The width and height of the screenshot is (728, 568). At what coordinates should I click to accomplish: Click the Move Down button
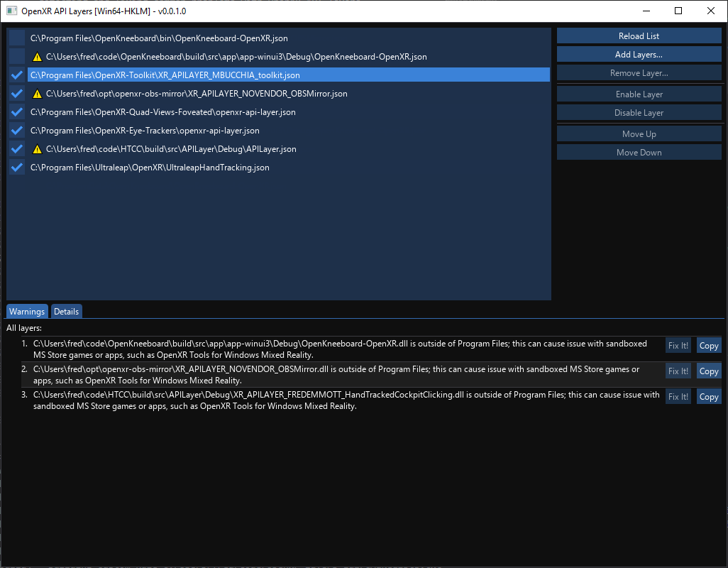[639, 153]
